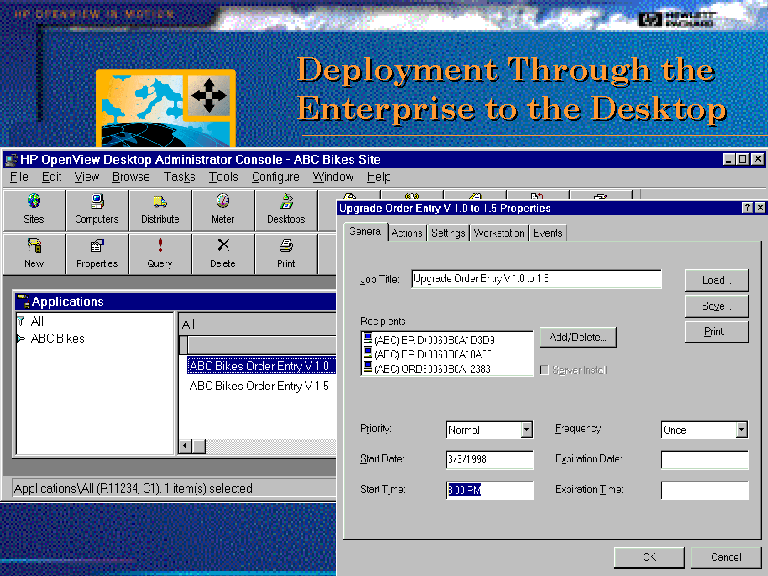Switch to the Events tab

click(x=547, y=233)
